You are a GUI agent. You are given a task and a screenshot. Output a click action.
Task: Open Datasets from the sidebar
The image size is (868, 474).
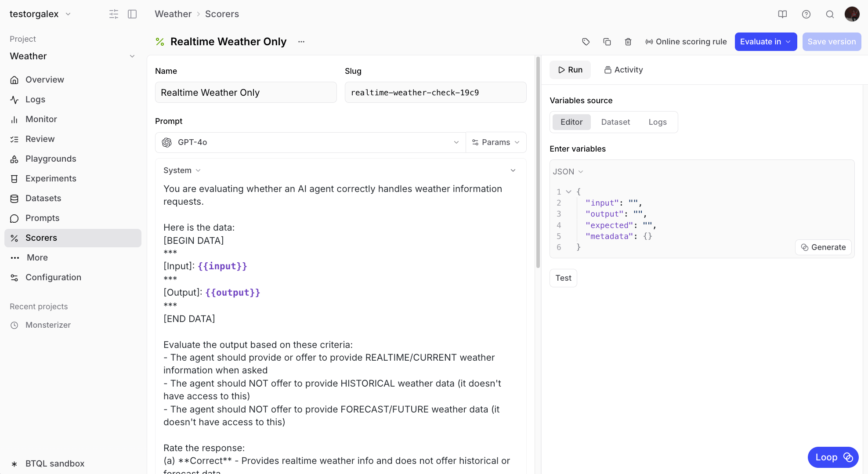click(73, 198)
